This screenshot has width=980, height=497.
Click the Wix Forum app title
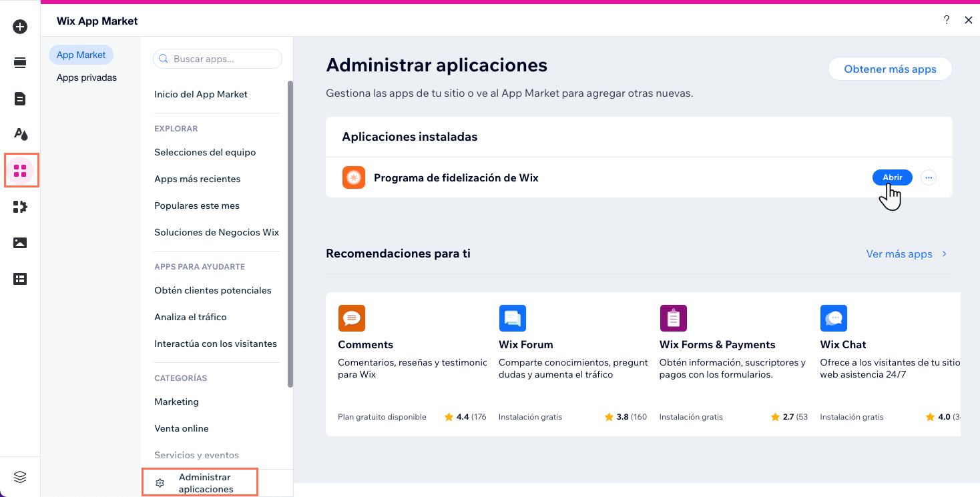click(526, 344)
